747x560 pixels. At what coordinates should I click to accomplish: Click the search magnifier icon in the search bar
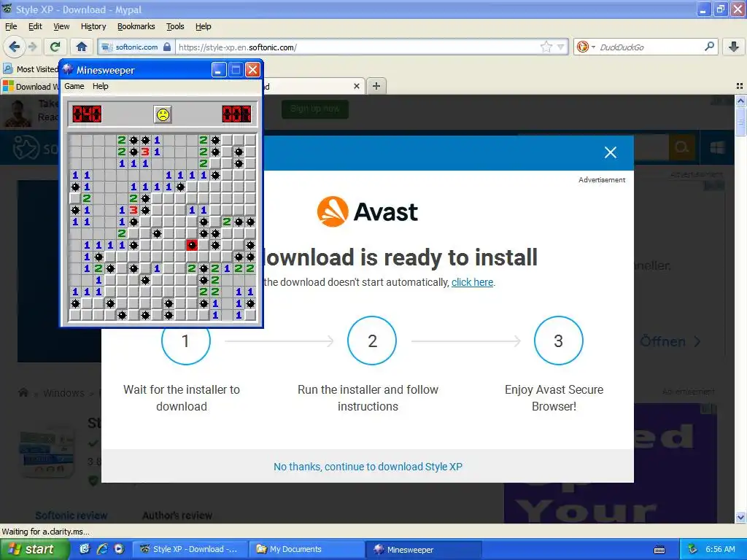coord(709,47)
